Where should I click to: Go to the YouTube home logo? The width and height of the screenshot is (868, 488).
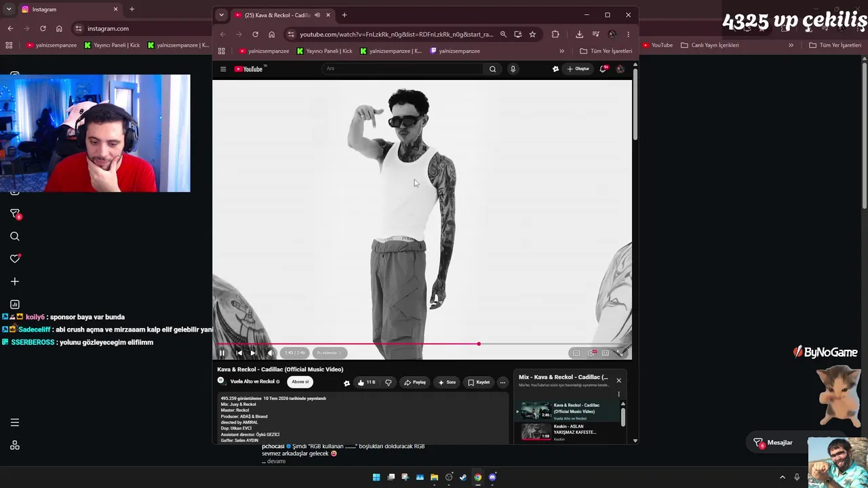coord(250,68)
